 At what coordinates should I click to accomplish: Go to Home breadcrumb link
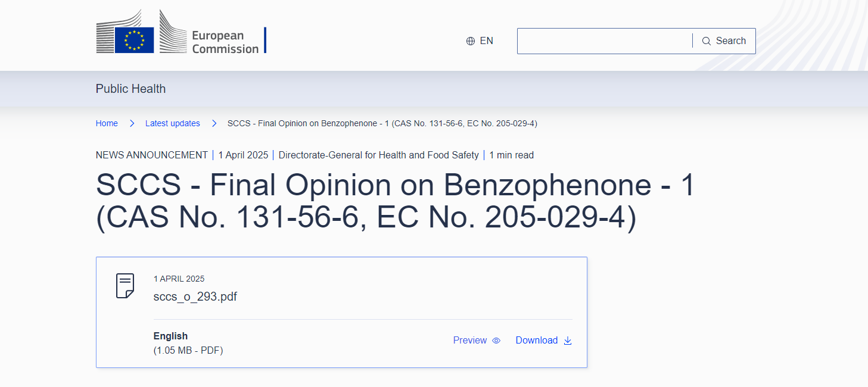coord(107,123)
